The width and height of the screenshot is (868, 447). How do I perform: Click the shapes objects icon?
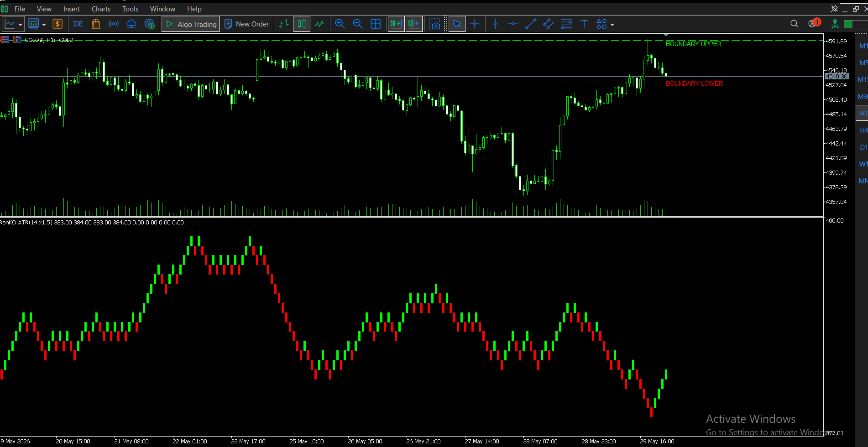coord(602,24)
